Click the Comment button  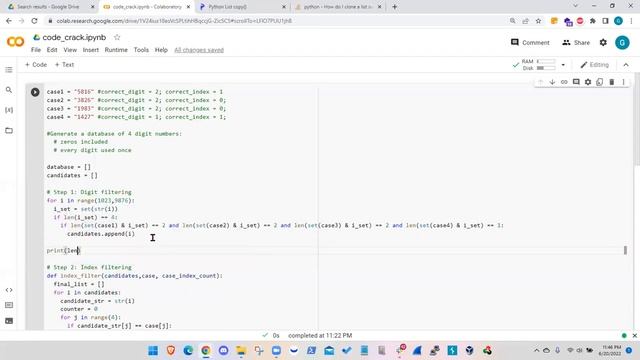click(530, 42)
